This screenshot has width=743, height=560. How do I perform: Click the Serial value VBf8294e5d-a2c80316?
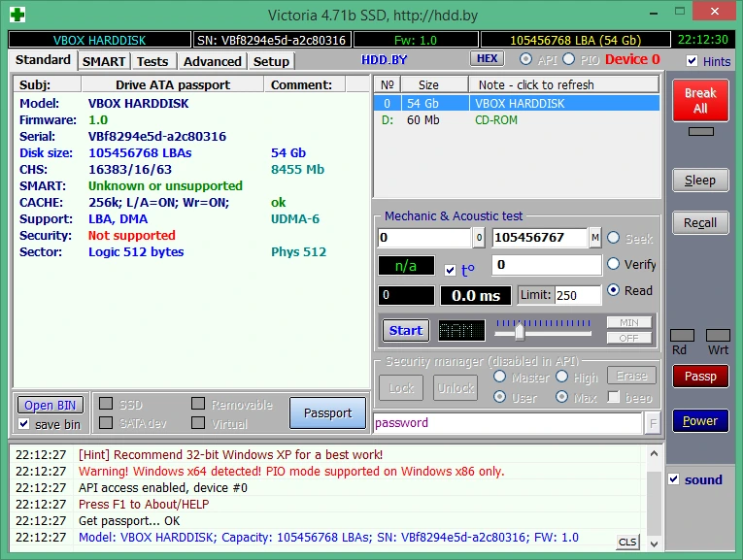pos(157,136)
